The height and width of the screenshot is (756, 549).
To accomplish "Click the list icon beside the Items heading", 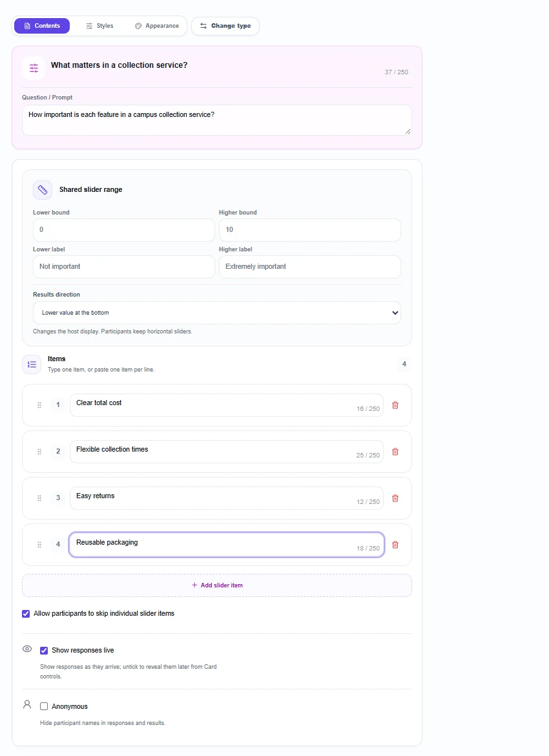I will click(32, 364).
